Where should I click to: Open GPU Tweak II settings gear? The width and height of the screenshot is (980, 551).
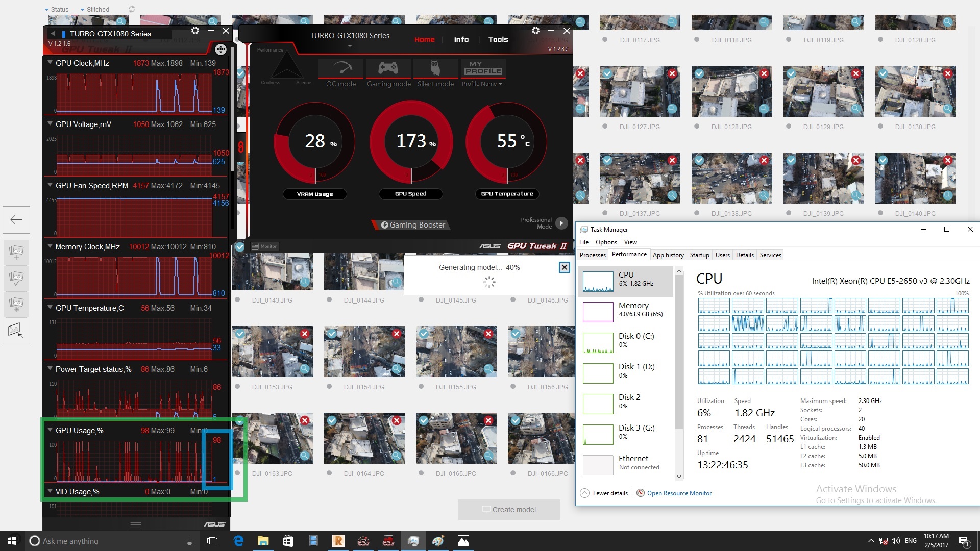tap(535, 31)
